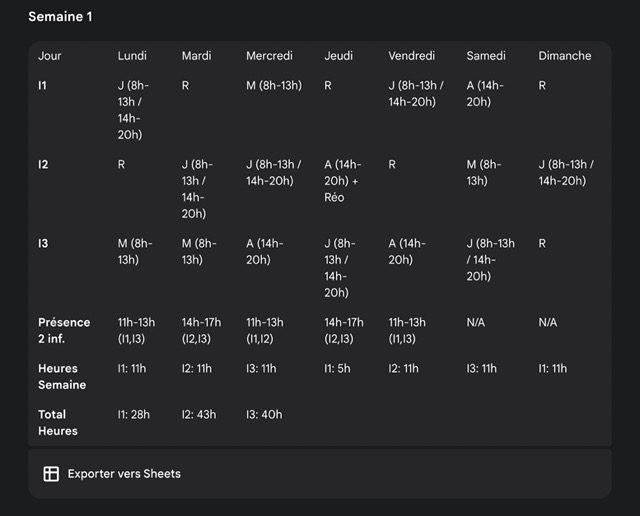This screenshot has height=516, width=640.
Task: Click the N/A cell under Samedi
Action: tap(476, 322)
